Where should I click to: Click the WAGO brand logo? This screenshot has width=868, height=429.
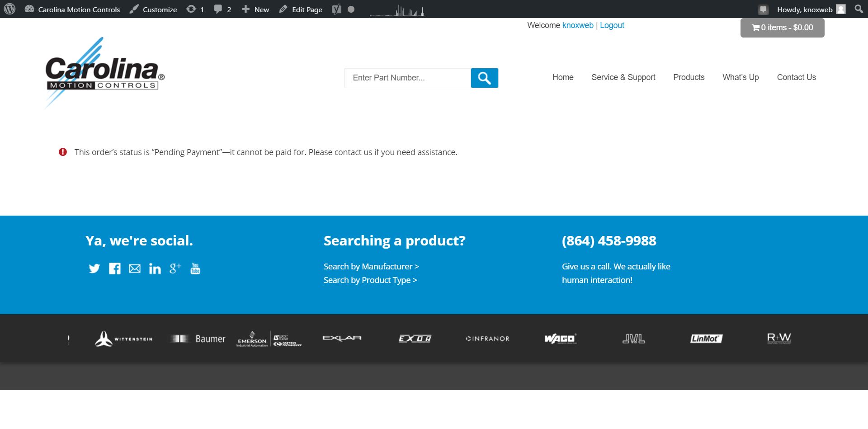(x=561, y=339)
